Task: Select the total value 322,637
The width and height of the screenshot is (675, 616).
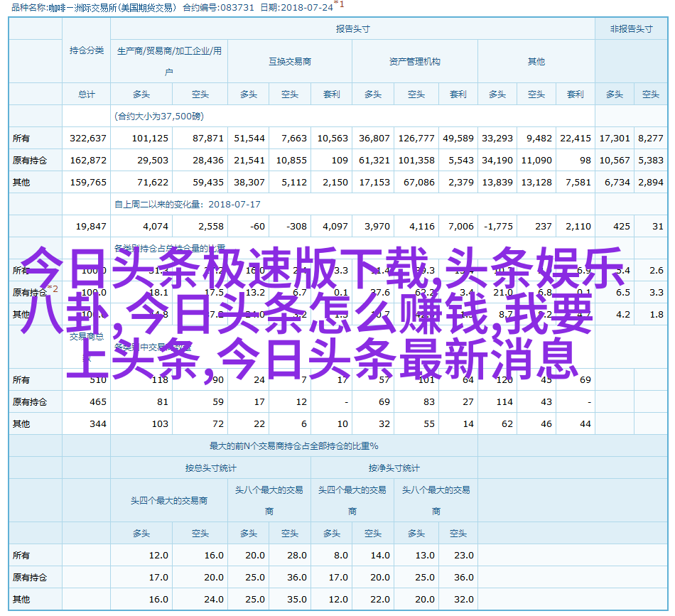Action: [x=88, y=138]
